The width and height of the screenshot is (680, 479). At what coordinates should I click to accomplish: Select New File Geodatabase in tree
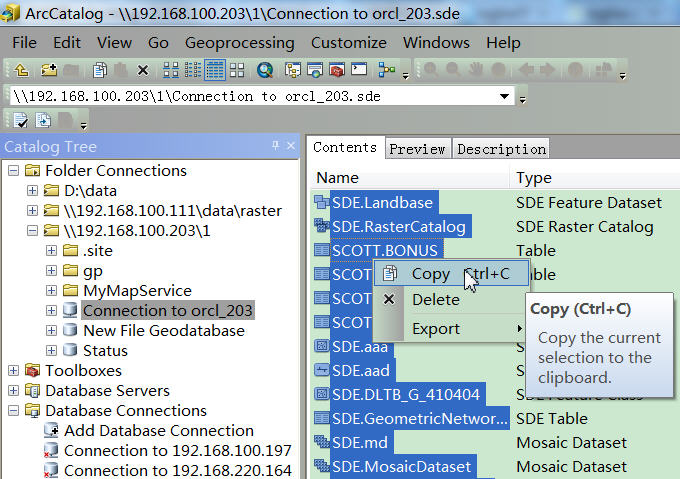pyautogui.click(x=164, y=330)
